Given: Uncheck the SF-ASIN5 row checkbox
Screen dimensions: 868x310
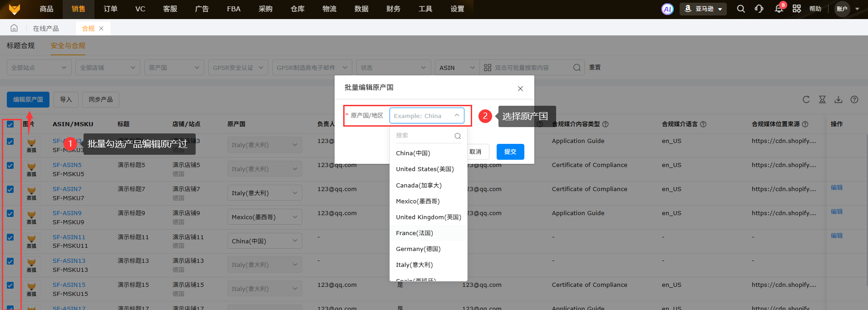Looking at the screenshot, I should 10,166.
